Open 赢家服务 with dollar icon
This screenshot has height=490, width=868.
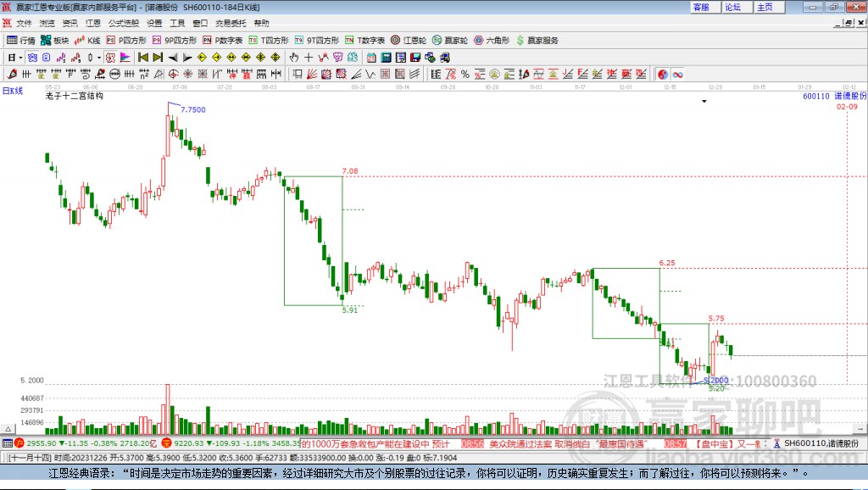pyautogui.click(x=537, y=41)
